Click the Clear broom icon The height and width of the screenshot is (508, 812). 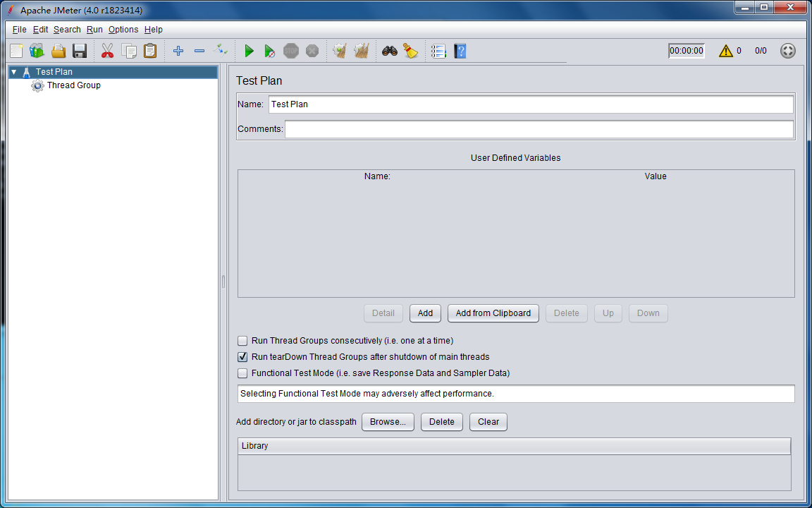(340, 51)
